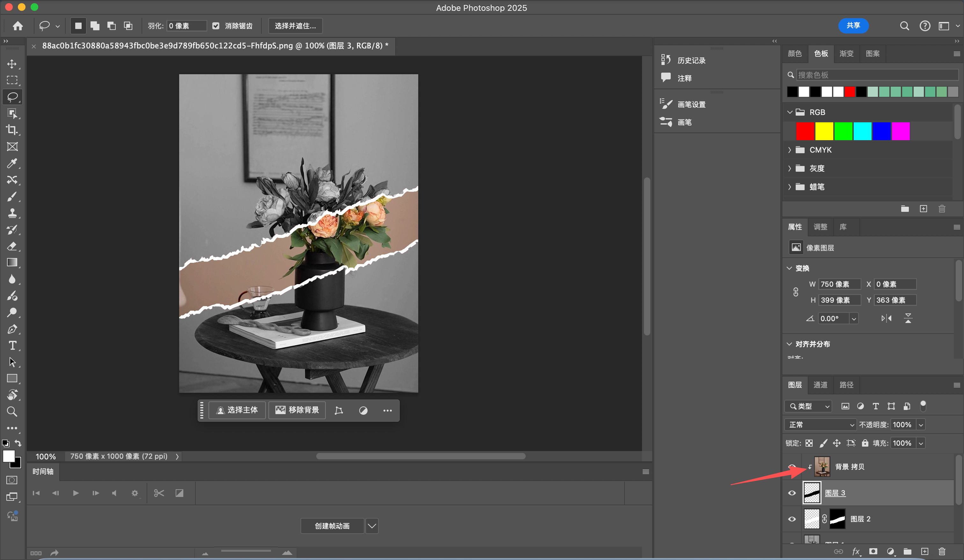Switch to the 渐变 gradients tab

tap(846, 54)
